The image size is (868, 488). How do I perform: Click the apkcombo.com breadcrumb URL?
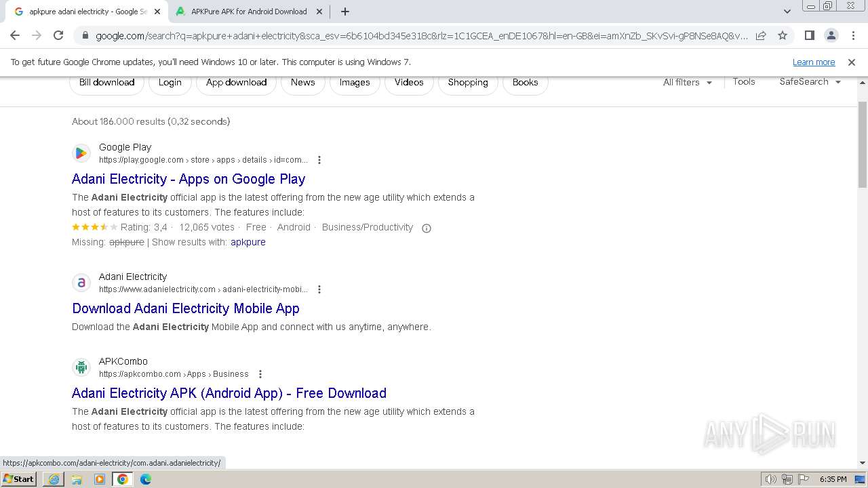[x=174, y=374]
